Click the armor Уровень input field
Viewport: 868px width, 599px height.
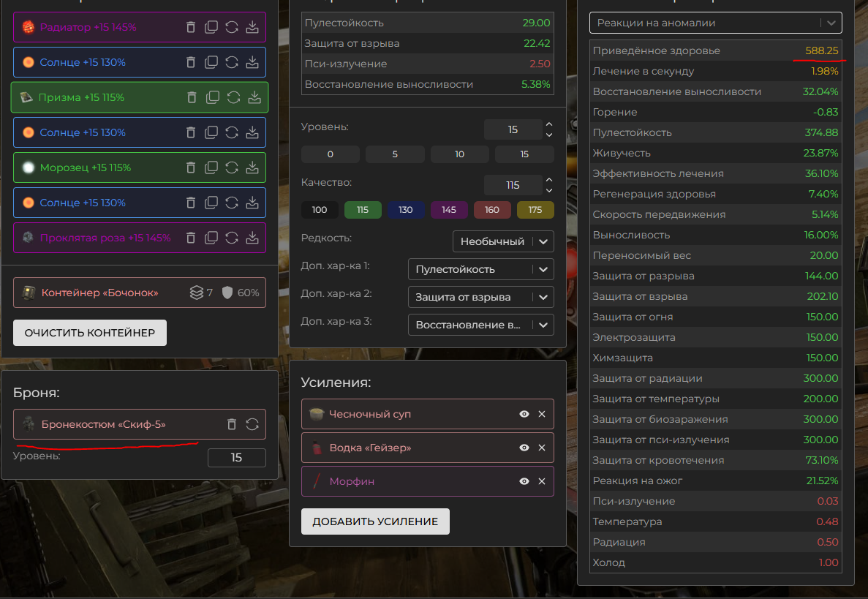pyautogui.click(x=236, y=458)
